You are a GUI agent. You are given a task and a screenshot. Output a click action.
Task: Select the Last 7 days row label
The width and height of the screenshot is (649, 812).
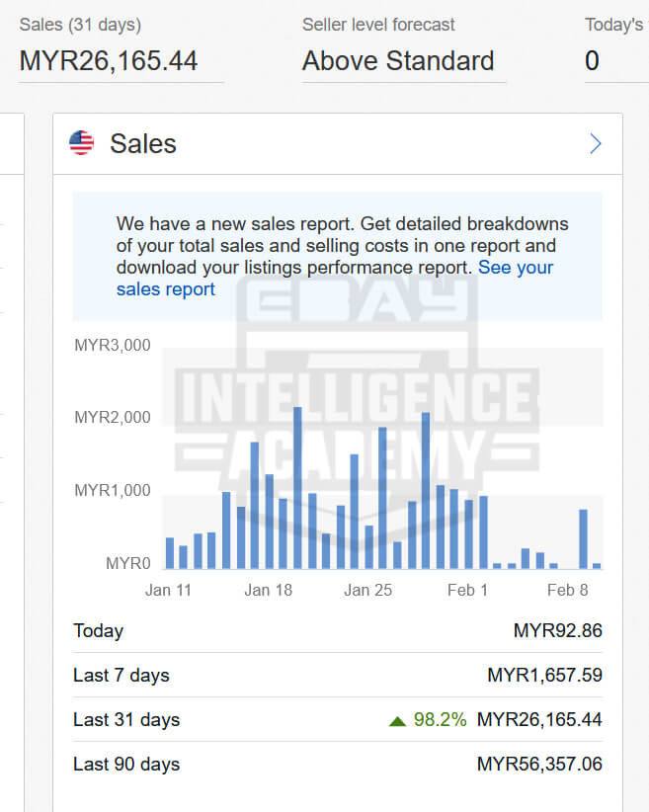122,676
